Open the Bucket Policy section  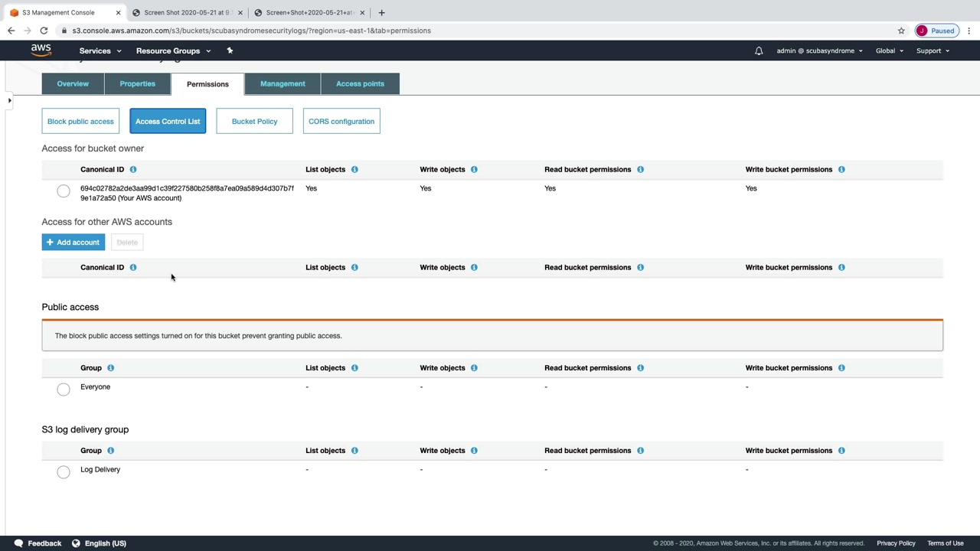(254, 121)
